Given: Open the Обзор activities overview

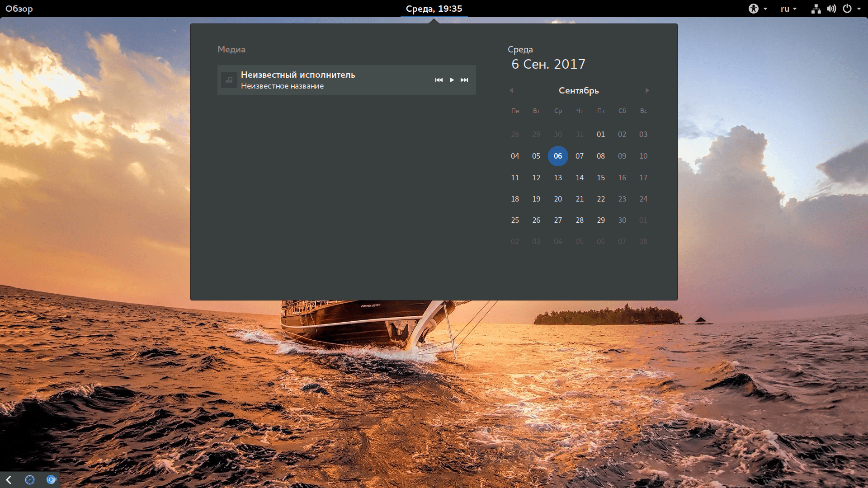Looking at the screenshot, I should [x=19, y=9].
